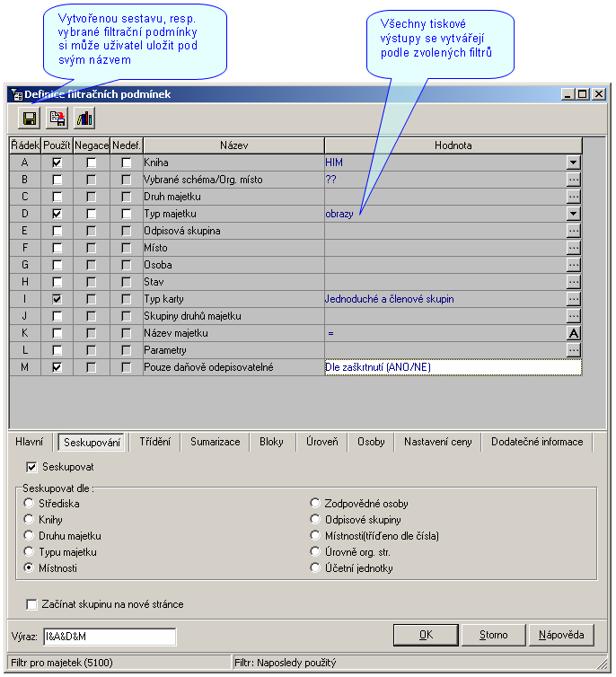The height and width of the screenshot is (677, 616).
Task: Click status text 'Filtr pro majetek (5100)'
Action: pos(62,663)
